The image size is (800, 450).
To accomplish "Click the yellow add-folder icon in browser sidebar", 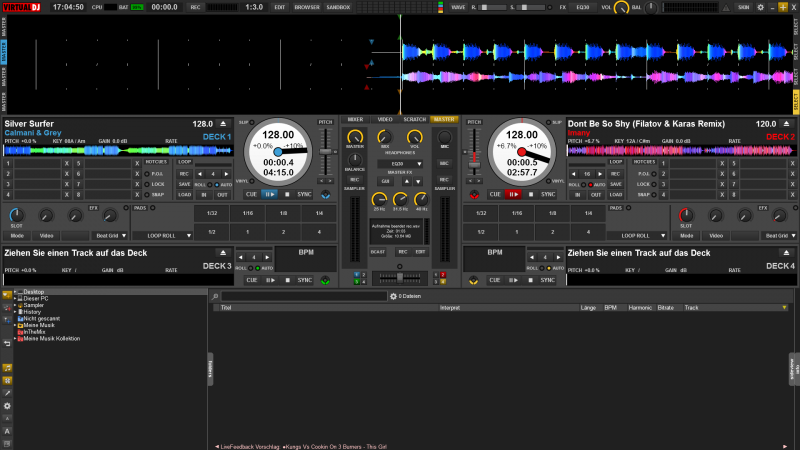I will (7, 295).
